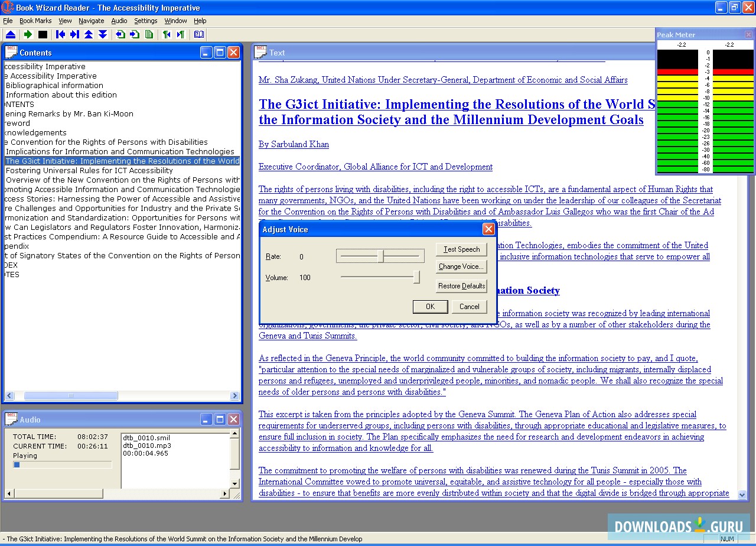The image size is (756, 546).
Task: Click 'Executive Coordinator, Global Alliance' link
Action: pos(376,167)
